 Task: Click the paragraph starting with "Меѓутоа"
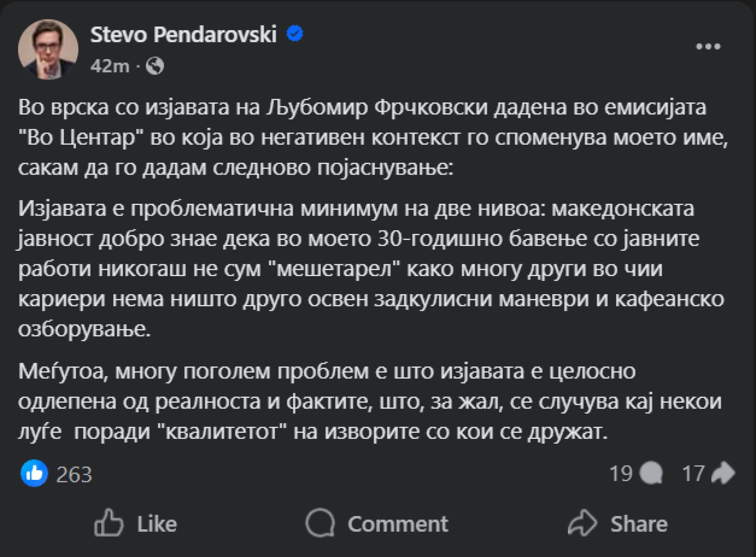pyautogui.click(x=369, y=401)
